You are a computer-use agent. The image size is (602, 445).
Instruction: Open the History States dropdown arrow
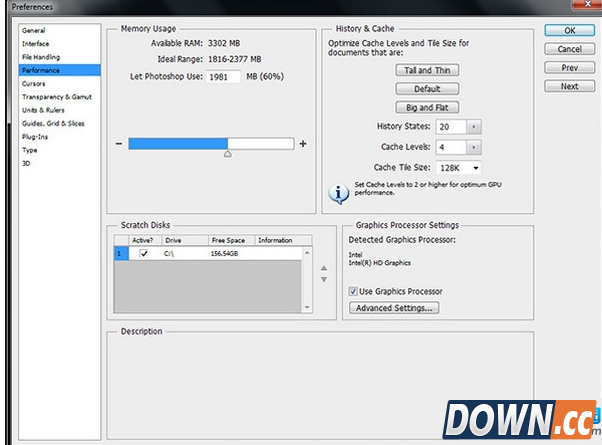[x=473, y=127]
